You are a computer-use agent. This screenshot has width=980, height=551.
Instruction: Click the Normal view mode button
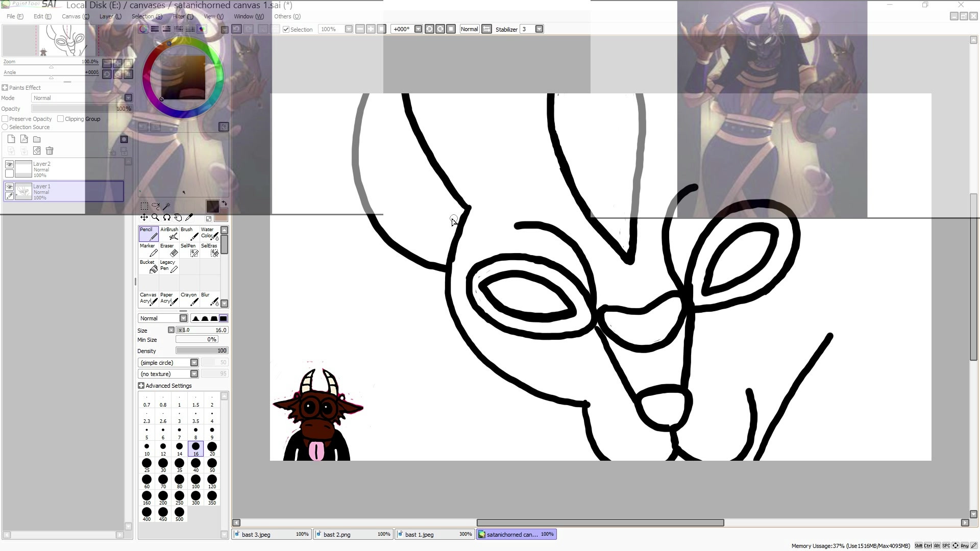(469, 29)
